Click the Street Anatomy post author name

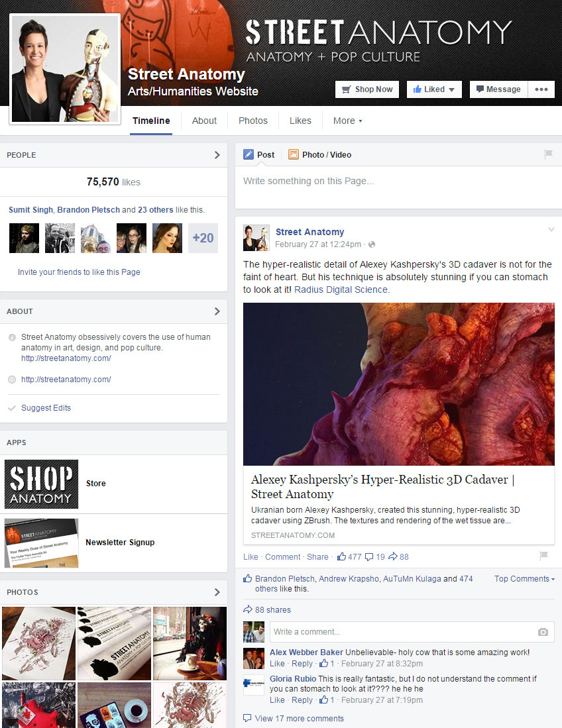click(309, 232)
